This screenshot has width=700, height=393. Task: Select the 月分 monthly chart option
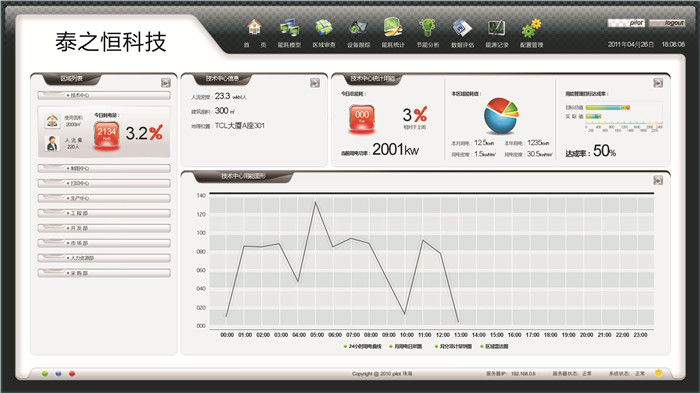pyautogui.click(x=453, y=347)
